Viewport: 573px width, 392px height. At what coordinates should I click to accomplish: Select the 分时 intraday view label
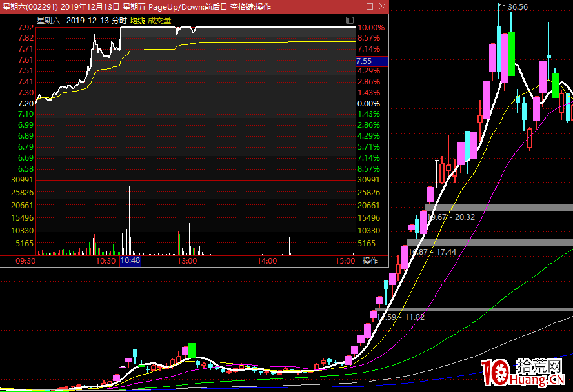tap(119, 20)
